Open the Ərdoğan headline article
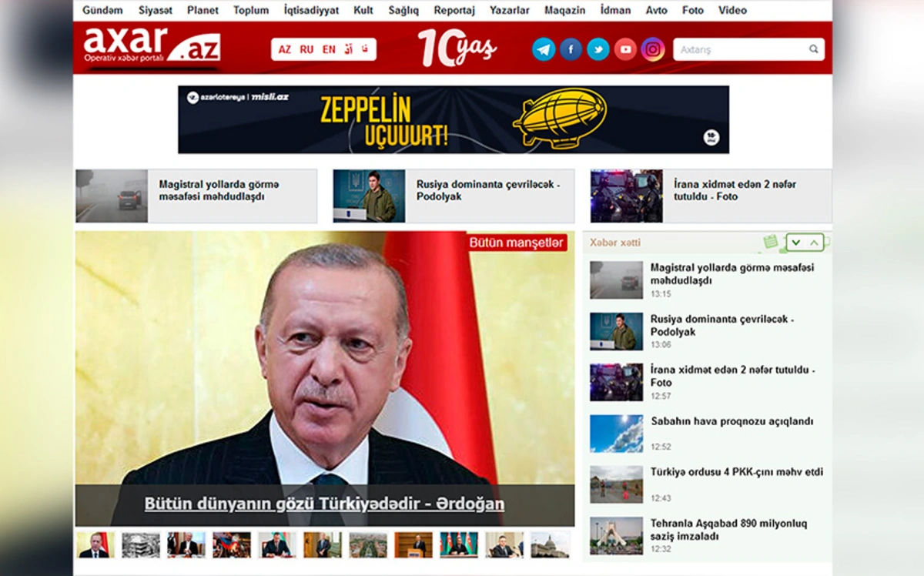 tap(325, 503)
